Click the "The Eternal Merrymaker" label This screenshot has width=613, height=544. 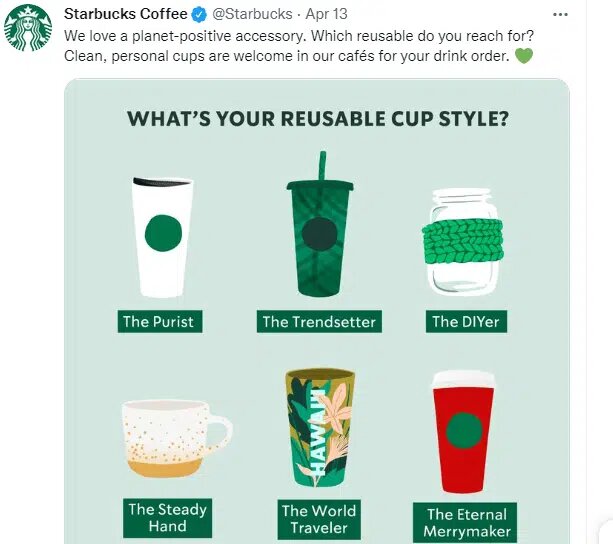464,521
